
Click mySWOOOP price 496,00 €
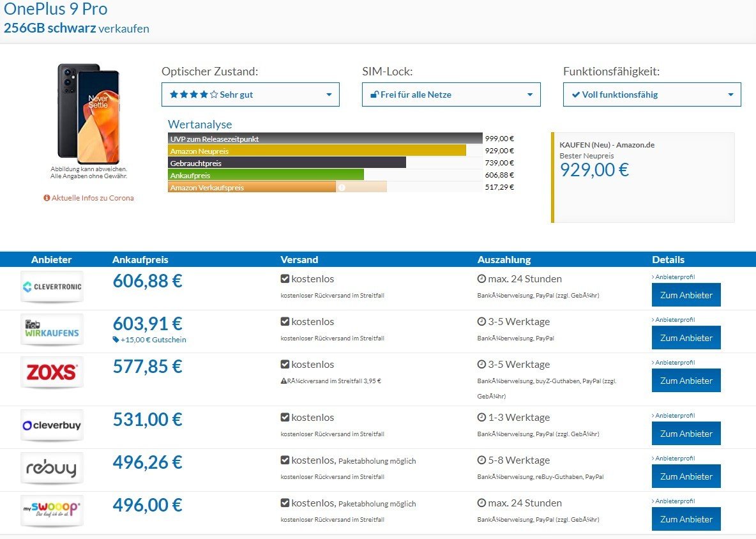(147, 505)
